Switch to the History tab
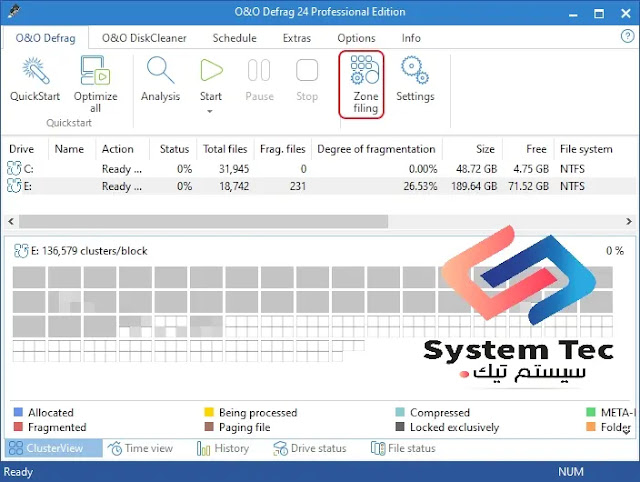Viewport: 640px width, 482px height. [223, 448]
